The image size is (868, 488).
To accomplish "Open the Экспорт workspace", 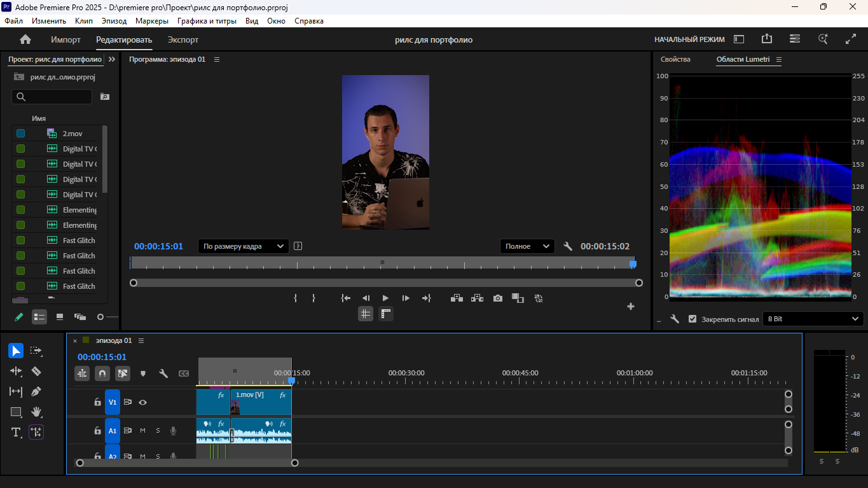I will pos(183,39).
